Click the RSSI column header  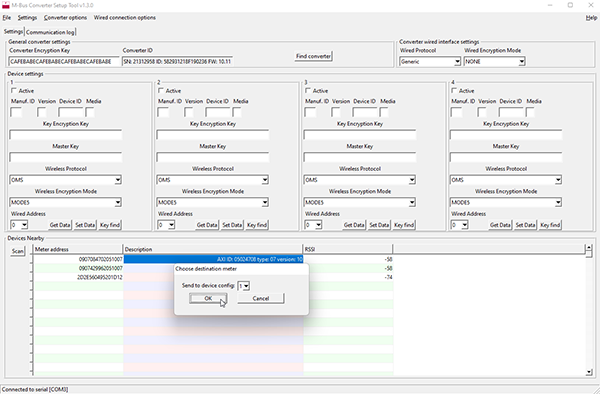348,249
